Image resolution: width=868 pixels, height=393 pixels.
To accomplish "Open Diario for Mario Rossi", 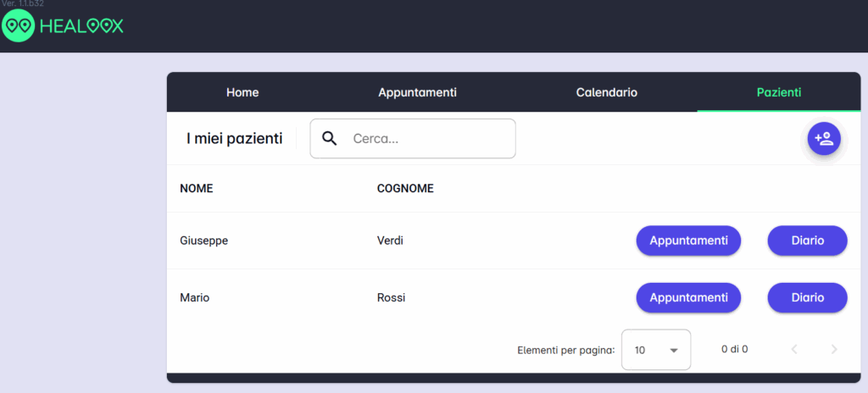I will pyautogui.click(x=808, y=298).
